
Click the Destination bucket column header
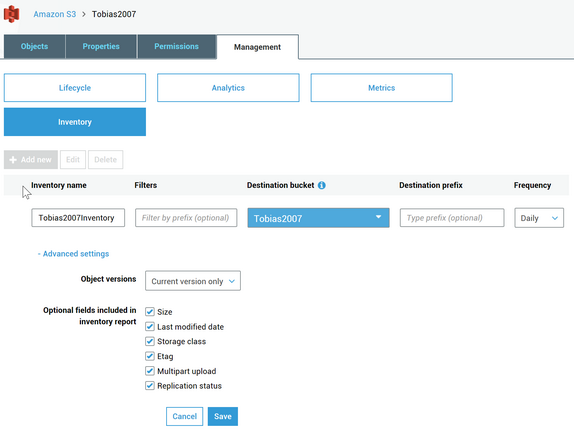click(280, 185)
